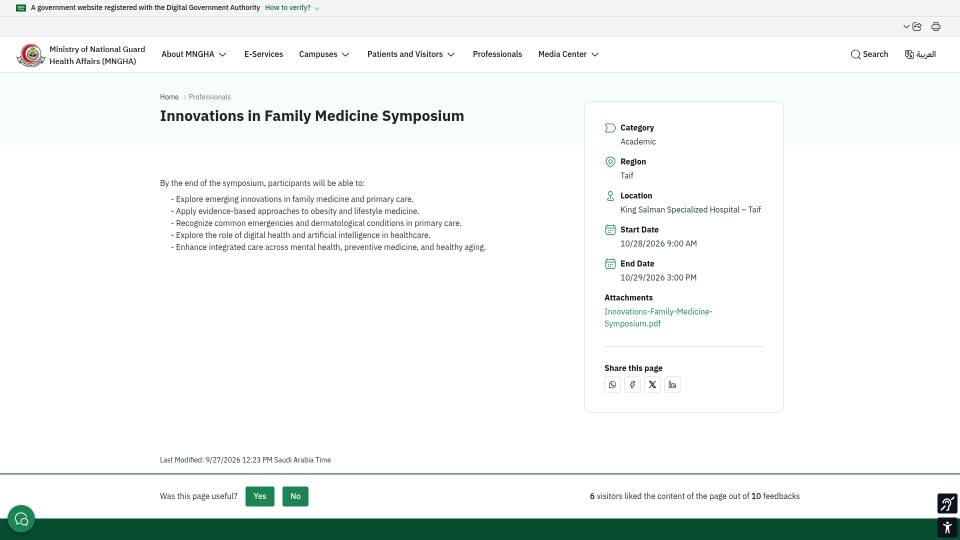The height and width of the screenshot is (540, 960).
Task: Open the Professionals menu item
Action: [497, 54]
